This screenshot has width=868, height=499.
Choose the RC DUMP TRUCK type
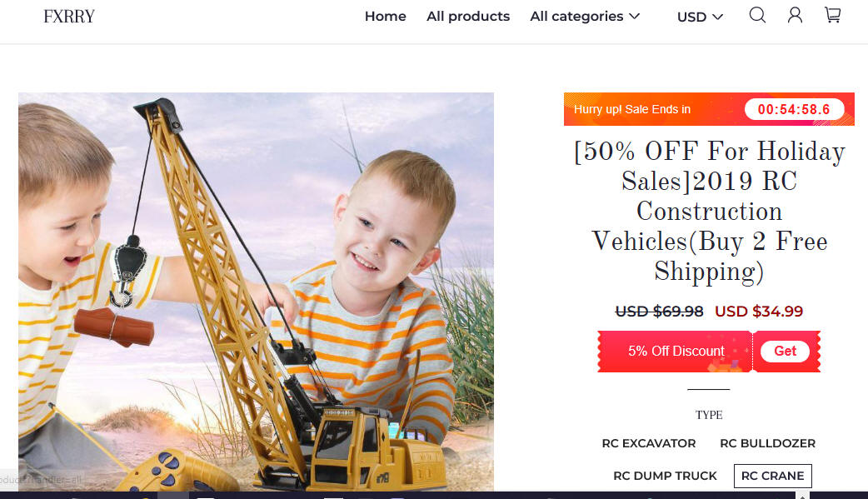[665, 476]
